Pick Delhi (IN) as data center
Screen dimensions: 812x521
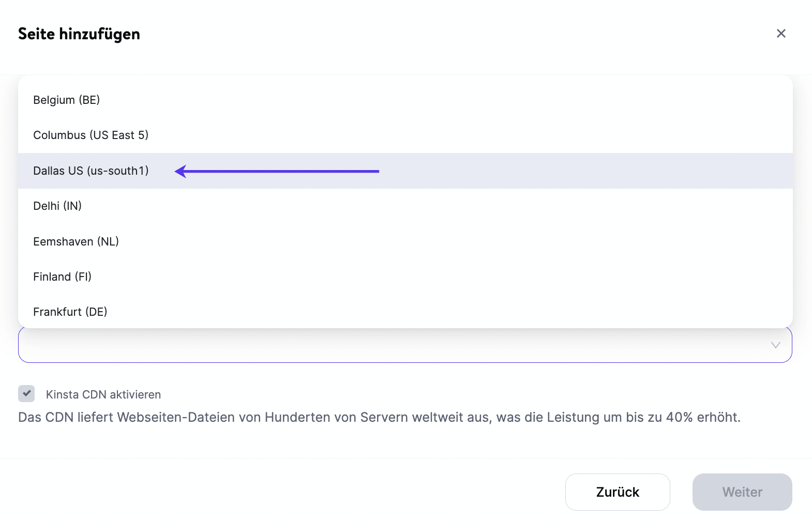(57, 206)
